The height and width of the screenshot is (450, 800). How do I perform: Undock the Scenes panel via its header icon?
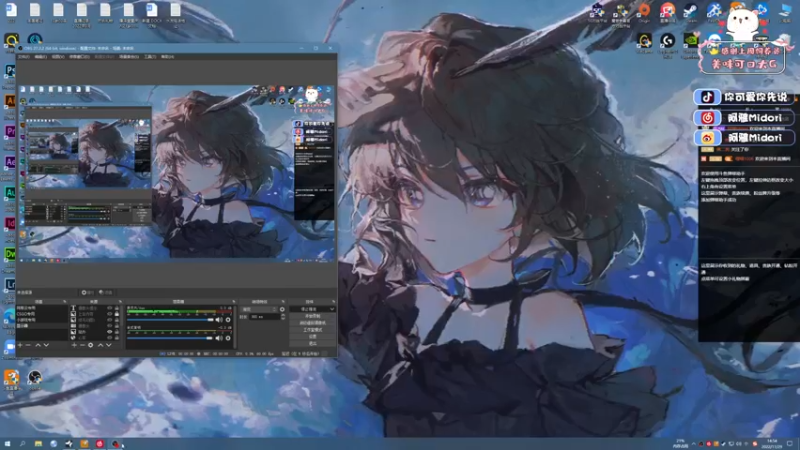[x=65, y=302]
